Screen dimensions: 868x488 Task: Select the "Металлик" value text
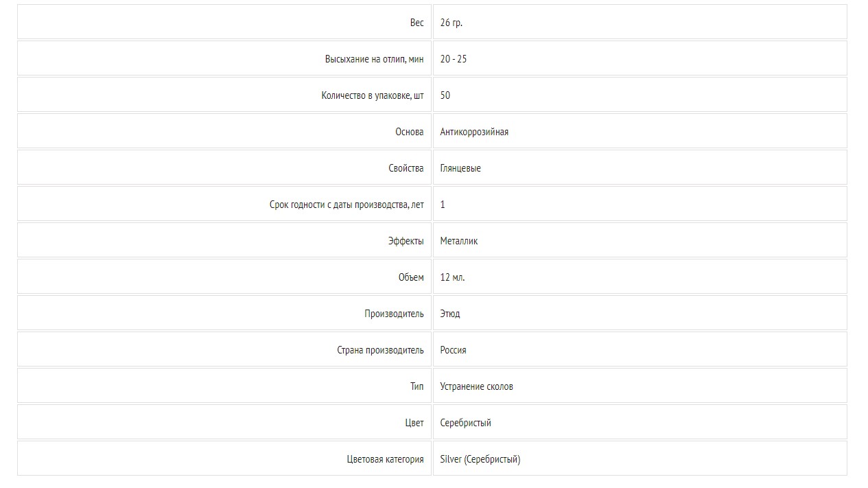(459, 241)
